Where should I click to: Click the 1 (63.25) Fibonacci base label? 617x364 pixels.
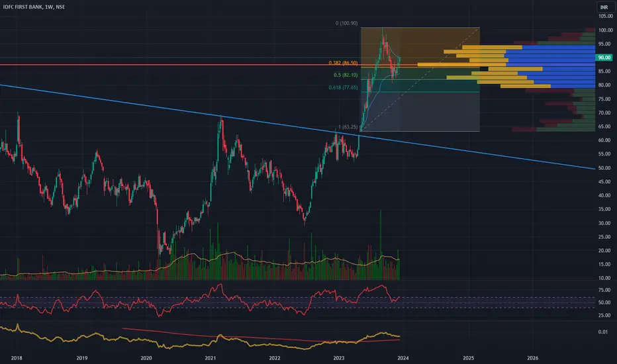pos(348,126)
